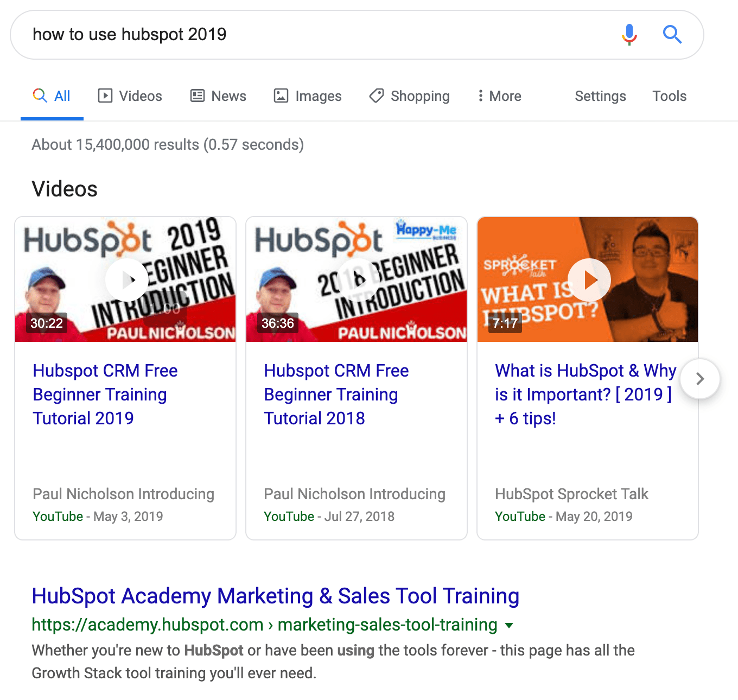This screenshot has height=700, width=738.
Task: Play the Sprocket Talk What is HubSpot video
Action: [x=589, y=280]
